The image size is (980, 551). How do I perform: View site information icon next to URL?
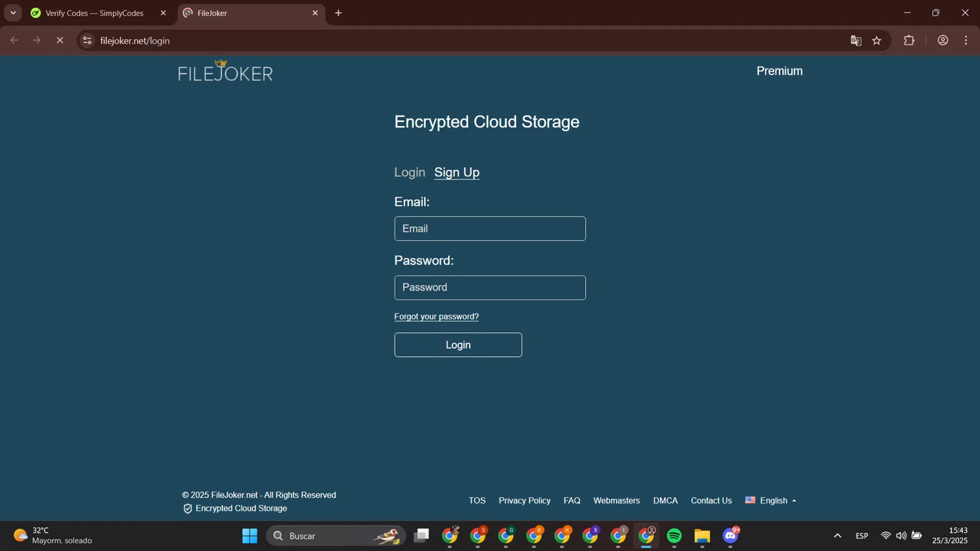coord(88,40)
